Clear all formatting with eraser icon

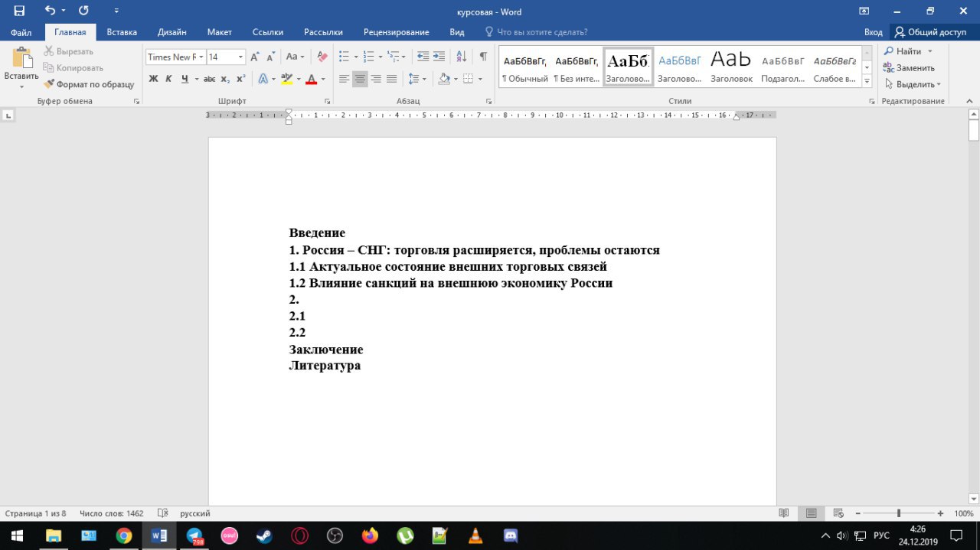coord(322,57)
